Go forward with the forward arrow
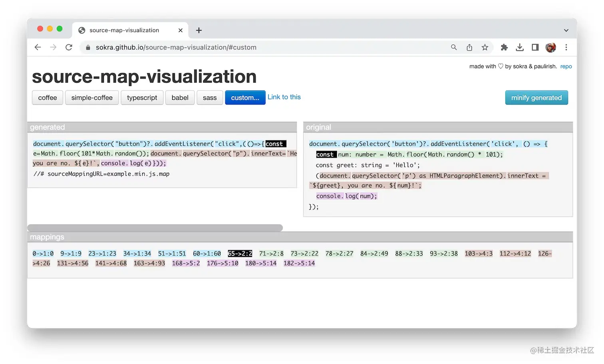 coord(53,47)
